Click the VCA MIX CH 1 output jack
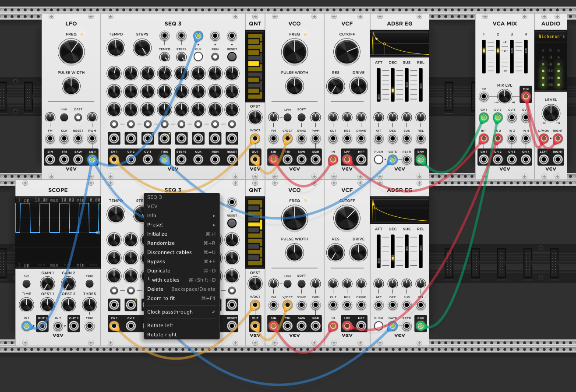The width and height of the screenshot is (576, 392). 484,159
